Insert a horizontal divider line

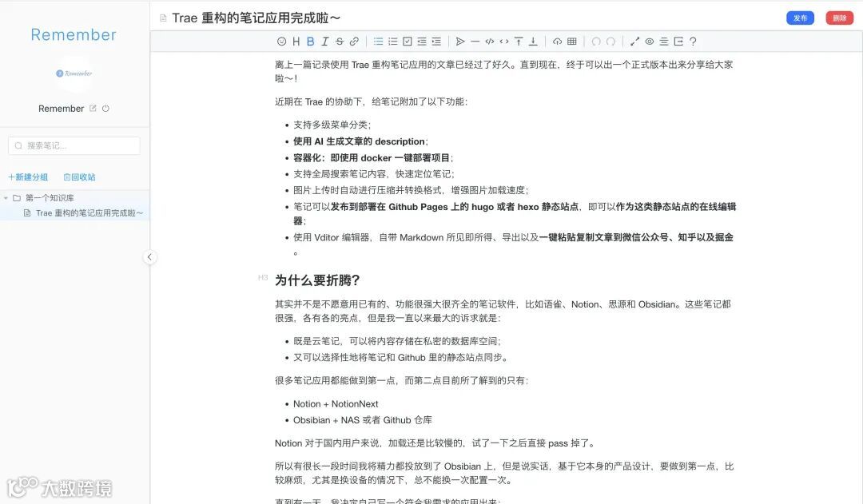(x=475, y=42)
